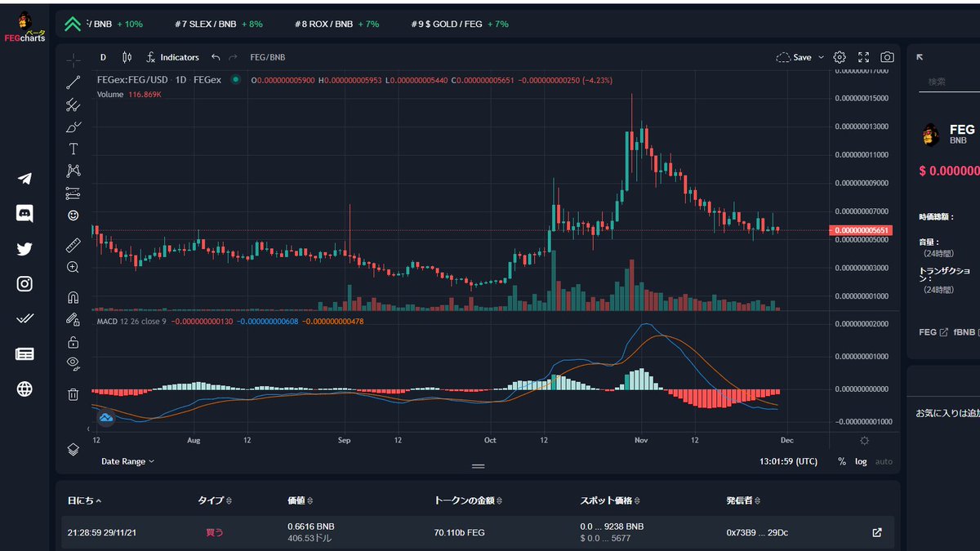Toggle magnet mode for drawings
Image resolution: width=980 pixels, height=551 pixels.
73,297
